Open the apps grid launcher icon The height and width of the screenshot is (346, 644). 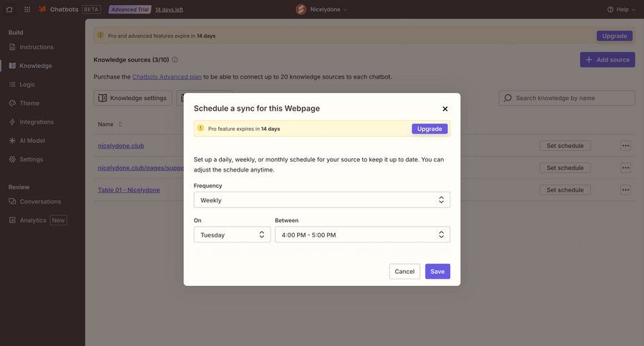tap(27, 9)
